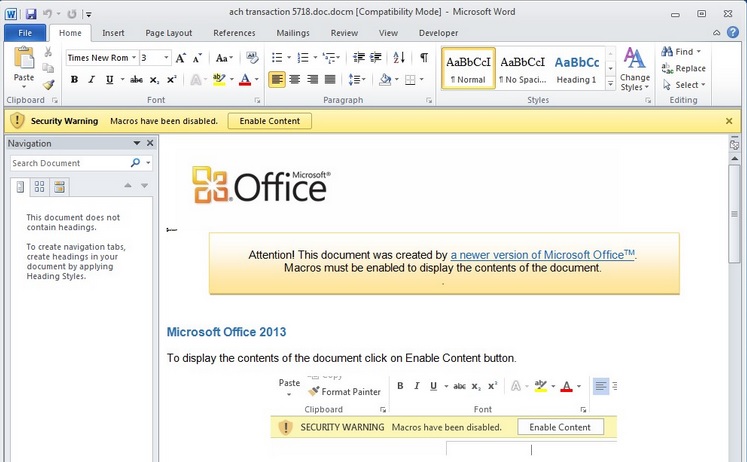This screenshot has height=462, width=747.
Task: Click the Shading paint bucket icon
Action: [385, 80]
